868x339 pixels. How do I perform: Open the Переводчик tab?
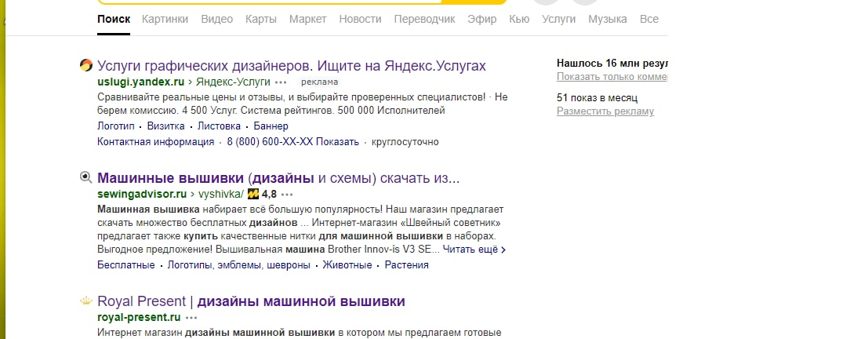pos(424,20)
